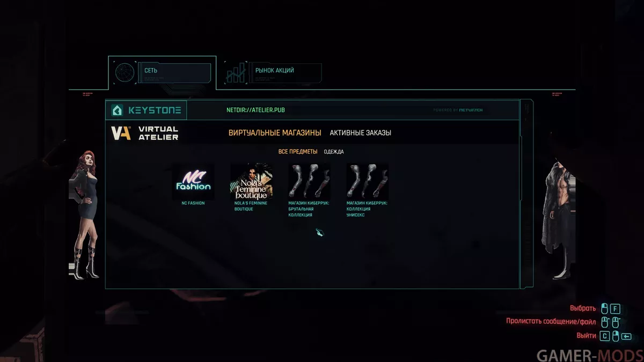The height and width of the screenshot is (362, 644).
Task: Click the Пролистать сообщение/файл mouse icon
Action: click(605, 322)
